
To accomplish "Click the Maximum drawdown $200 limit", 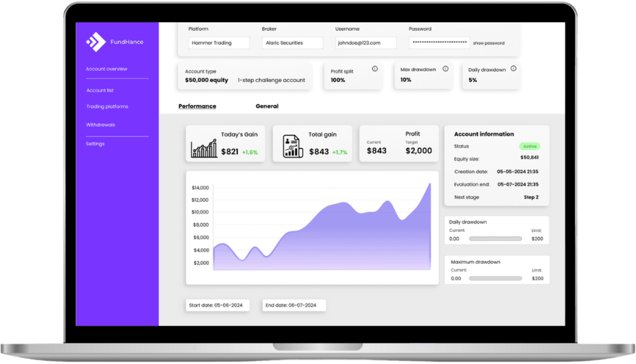I will pos(537,278).
